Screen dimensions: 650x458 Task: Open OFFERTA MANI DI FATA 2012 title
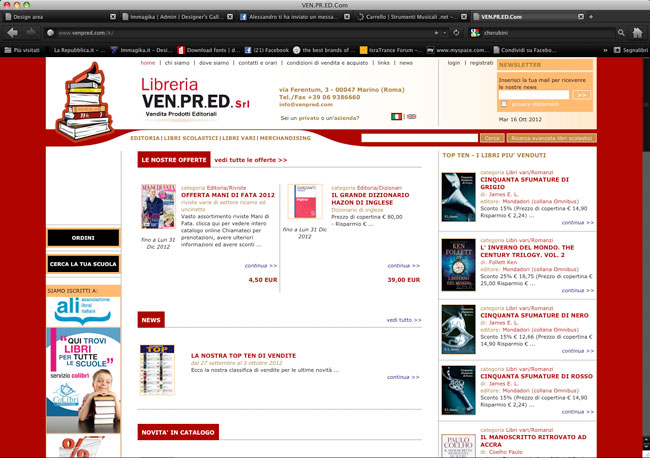pos(228,195)
